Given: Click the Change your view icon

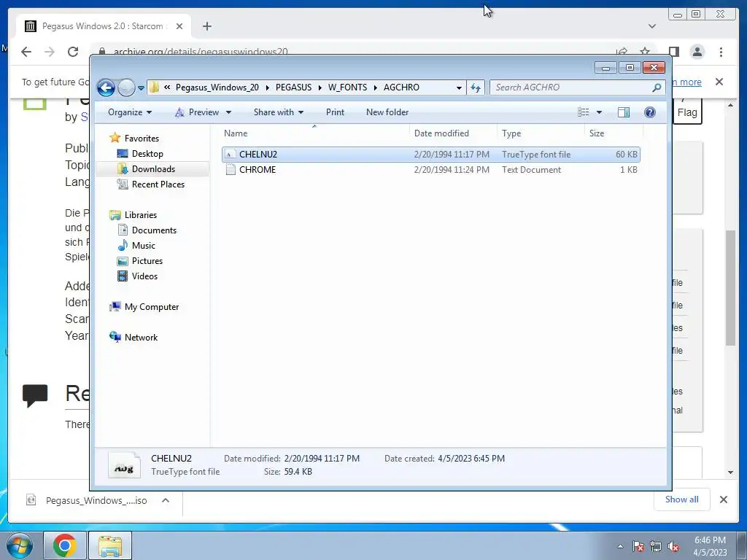Looking at the screenshot, I should click(x=583, y=112).
